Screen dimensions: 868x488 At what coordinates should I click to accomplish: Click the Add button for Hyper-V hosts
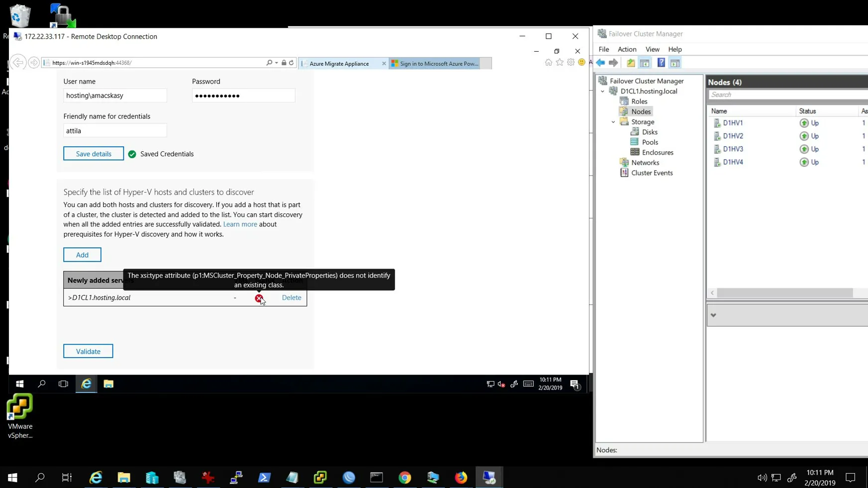[x=82, y=255]
